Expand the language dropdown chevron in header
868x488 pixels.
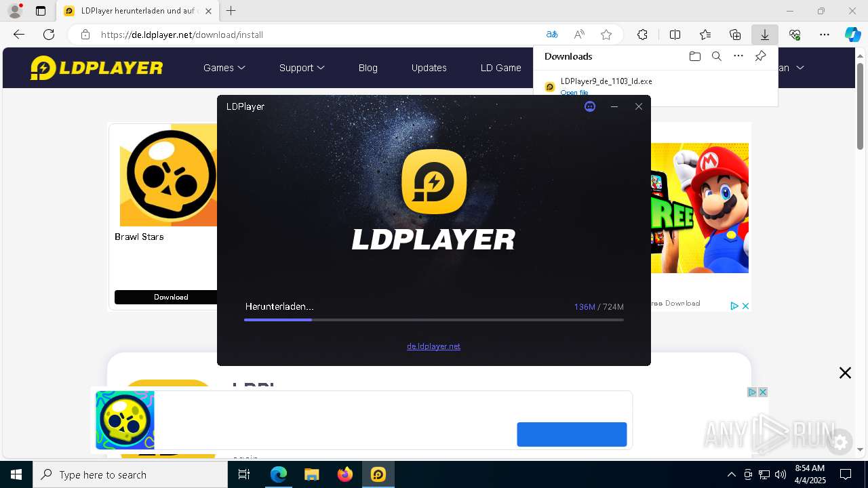point(800,68)
